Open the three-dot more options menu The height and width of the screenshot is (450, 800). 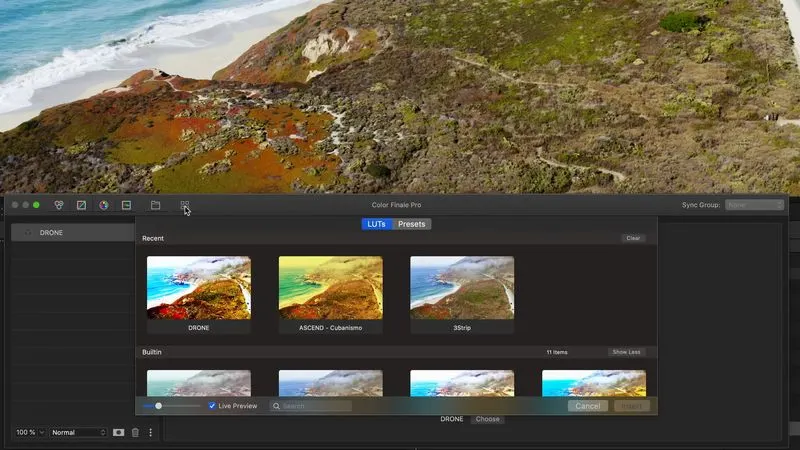click(x=151, y=432)
